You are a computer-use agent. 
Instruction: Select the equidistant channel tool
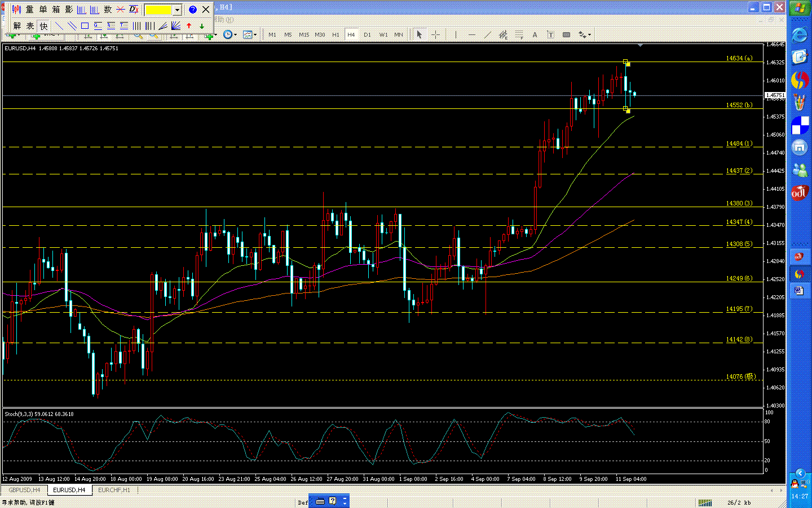point(503,35)
